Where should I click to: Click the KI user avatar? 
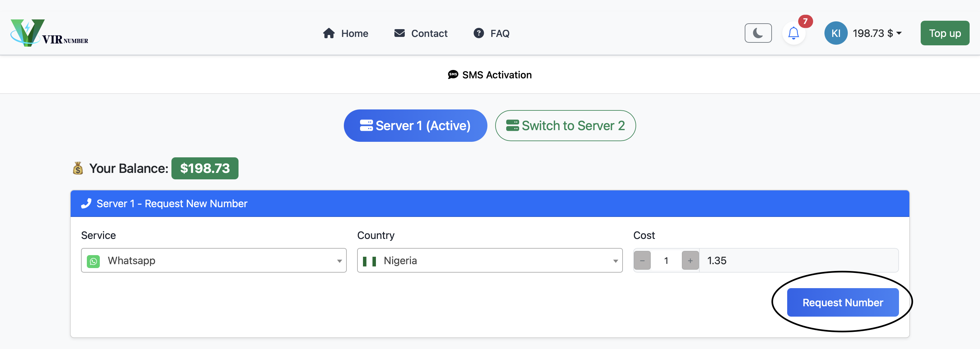pyautogui.click(x=835, y=33)
